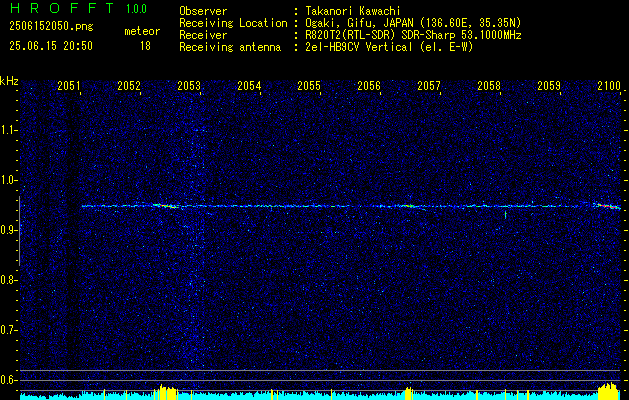Click the 2051 time marker
Viewport: 629px width, 400px height.
[69, 85]
